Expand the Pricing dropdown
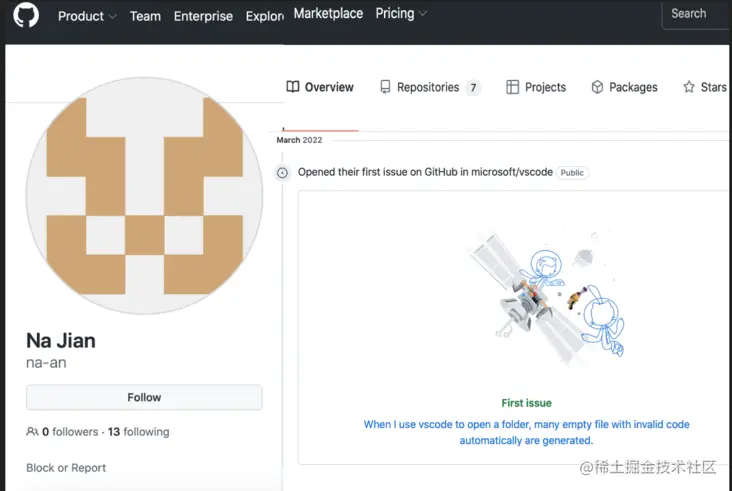Screen dimensions: 732x491 click(401, 14)
